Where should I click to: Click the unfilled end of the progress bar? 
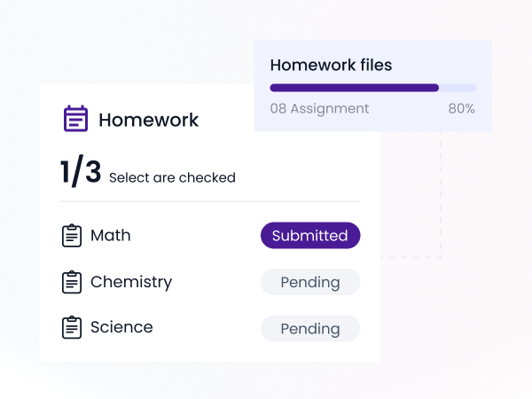point(458,88)
